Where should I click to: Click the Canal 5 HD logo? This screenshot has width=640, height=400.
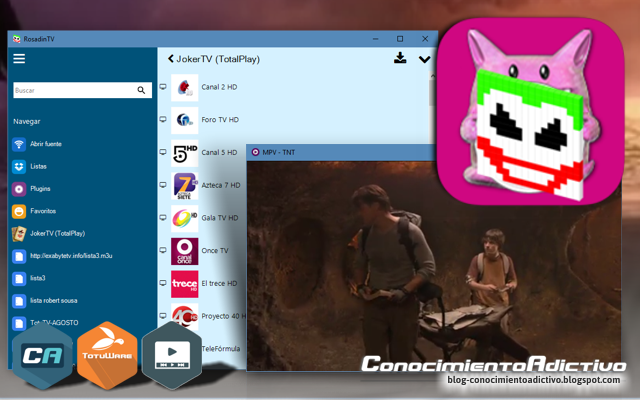pyautogui.click(x=184, y=153)
